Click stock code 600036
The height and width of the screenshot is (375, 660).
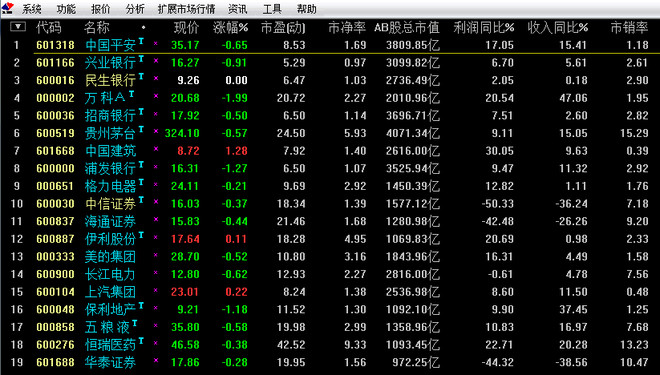pyautogui.click(x=55, y=116)
